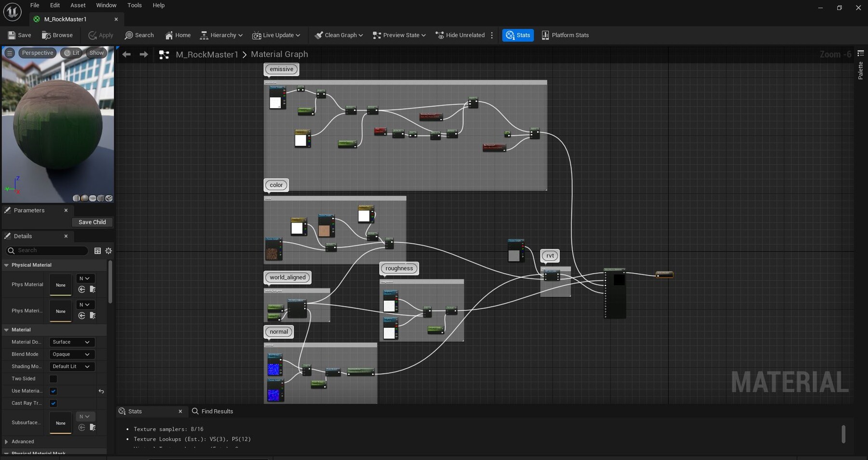
Task: Go back in graph navigation history
Action: tap(126, 55)
